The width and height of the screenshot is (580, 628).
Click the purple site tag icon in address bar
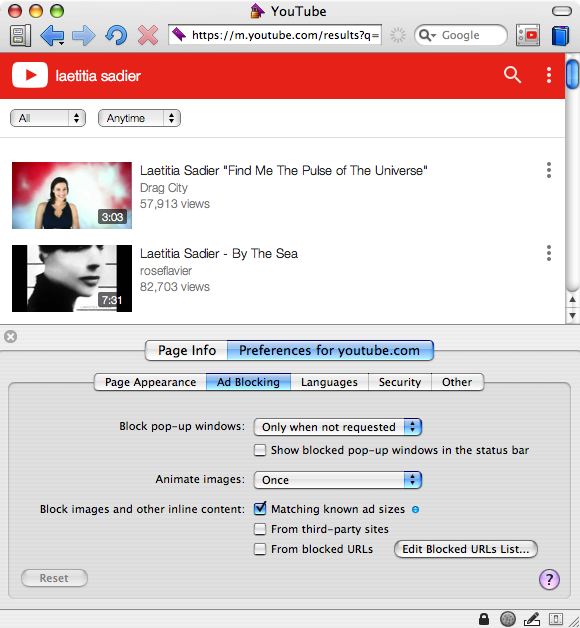pos(179,35)
